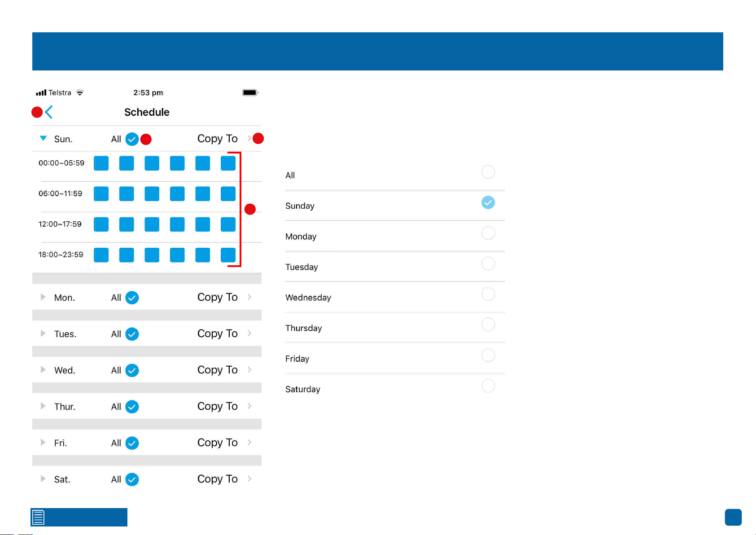756x535 pixels.
Task: Tap the chevron next to Mon. Copy To
Action: [x=249, y=297]
